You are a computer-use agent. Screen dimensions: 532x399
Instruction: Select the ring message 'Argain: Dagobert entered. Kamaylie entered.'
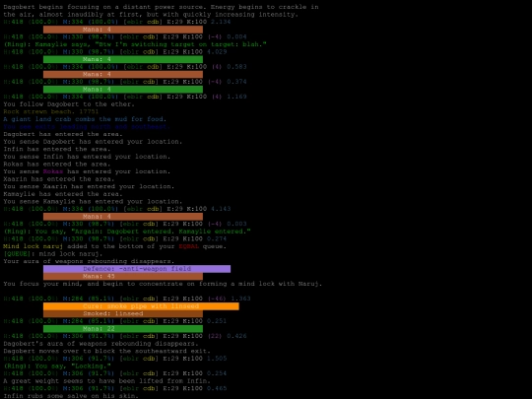click(127, 231)
